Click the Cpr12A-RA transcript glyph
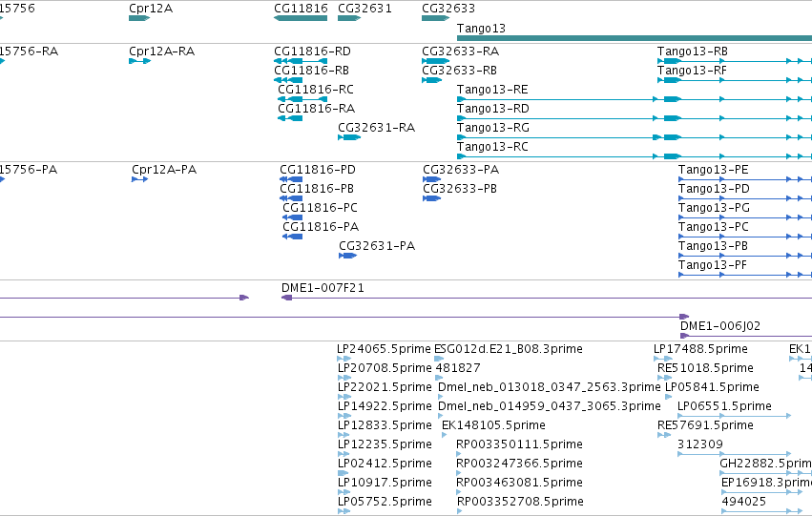 point(140,61)
